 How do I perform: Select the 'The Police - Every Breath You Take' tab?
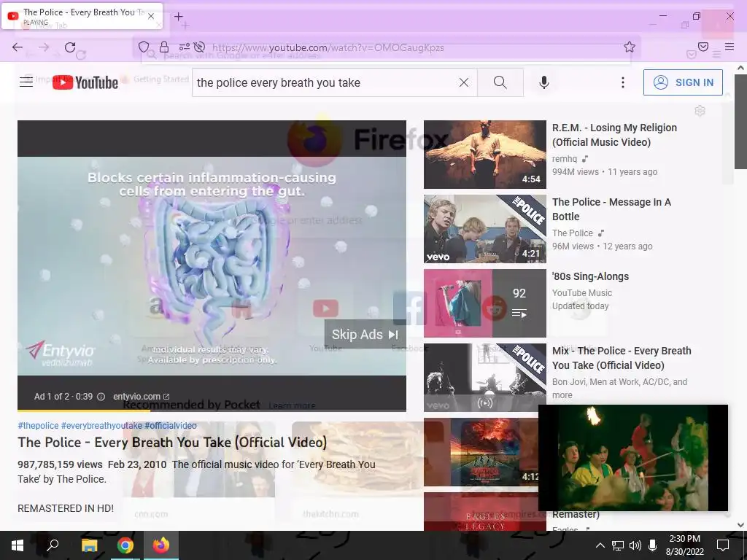coord(82,16)
